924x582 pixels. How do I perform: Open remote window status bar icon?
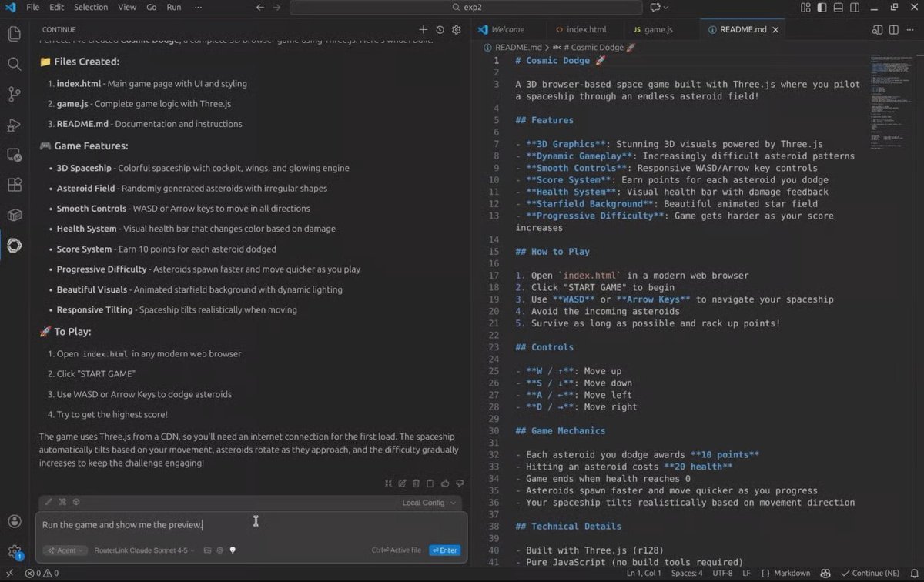[x=8, y=574]
